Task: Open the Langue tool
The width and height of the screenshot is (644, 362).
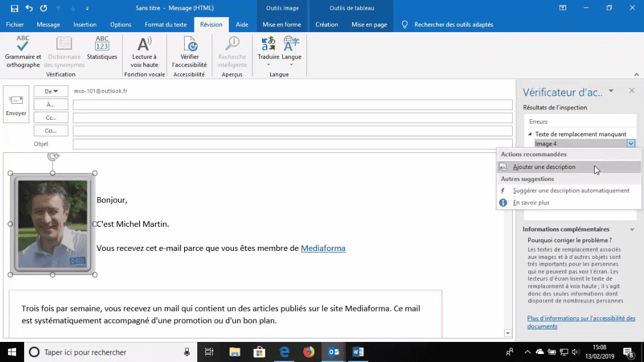Action: tap(291, 51)
